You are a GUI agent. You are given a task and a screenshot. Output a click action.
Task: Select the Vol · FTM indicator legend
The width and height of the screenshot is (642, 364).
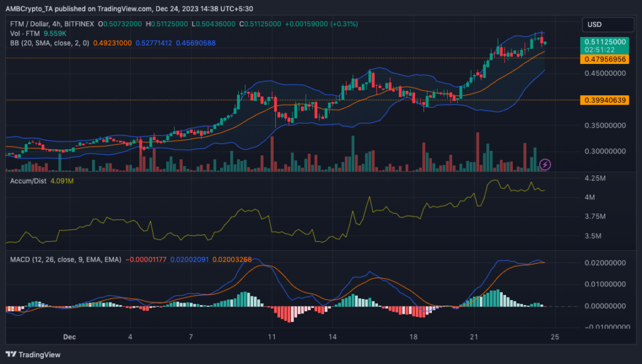pos(22,33)
